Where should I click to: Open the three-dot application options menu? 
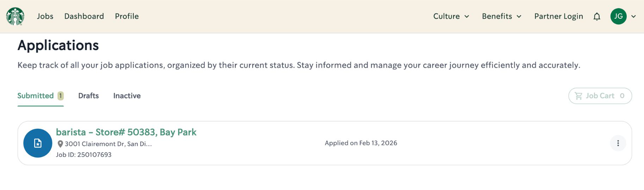(618, 143)
